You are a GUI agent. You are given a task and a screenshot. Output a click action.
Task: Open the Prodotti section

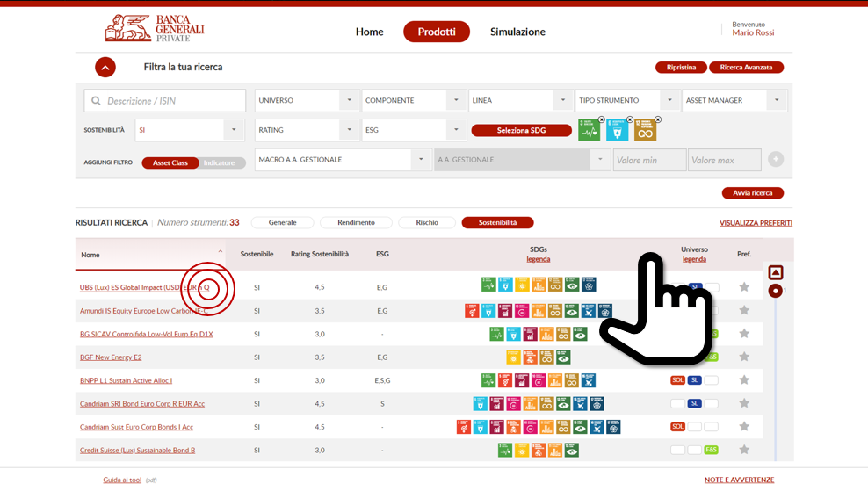pyautogui.click(x=437, y=32)
